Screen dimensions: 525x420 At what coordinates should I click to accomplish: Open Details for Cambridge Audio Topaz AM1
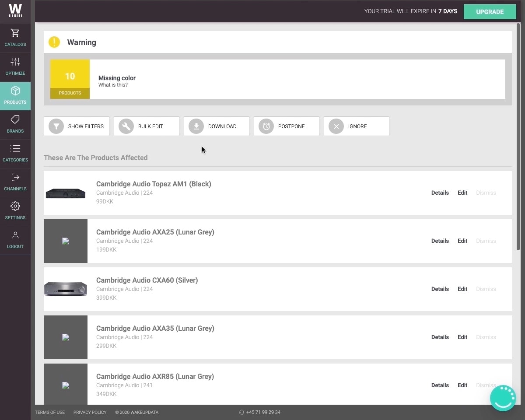[x=440, y=192]
